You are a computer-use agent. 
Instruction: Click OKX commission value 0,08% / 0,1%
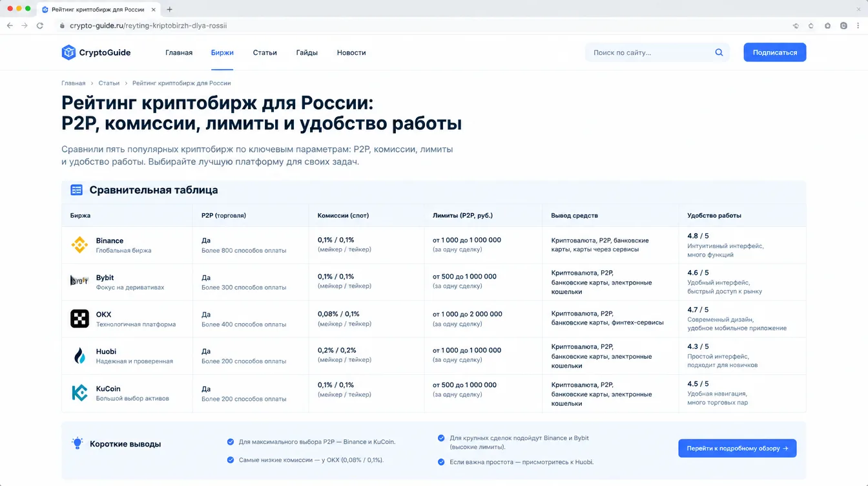(x=338, y=314)
